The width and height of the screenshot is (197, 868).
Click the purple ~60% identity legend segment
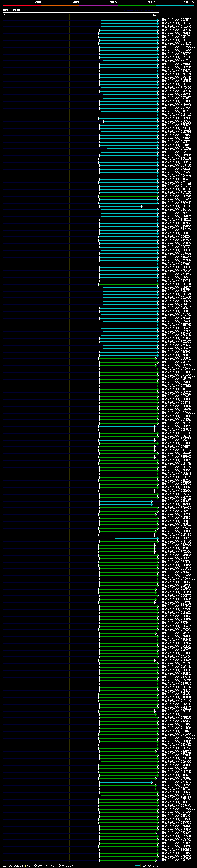99,6
